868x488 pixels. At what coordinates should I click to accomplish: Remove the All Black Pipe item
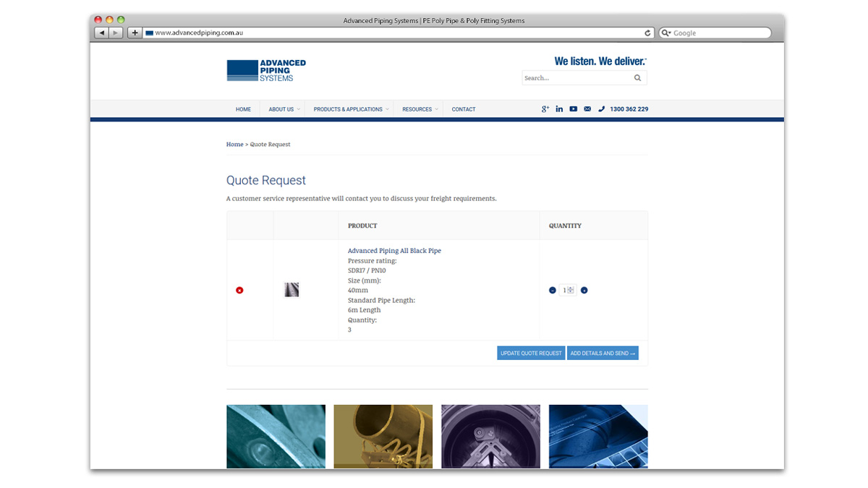(x=239, y=290)
